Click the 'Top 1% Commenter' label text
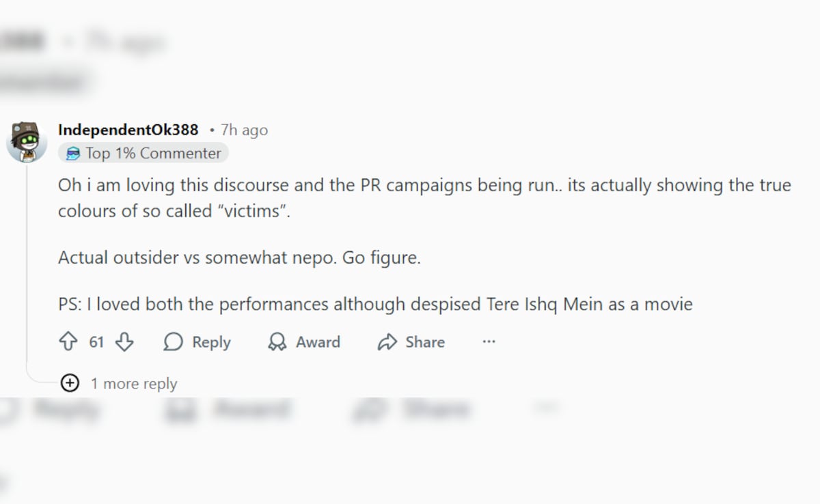Screen dimensions: 820x504 tap(153, 154)
